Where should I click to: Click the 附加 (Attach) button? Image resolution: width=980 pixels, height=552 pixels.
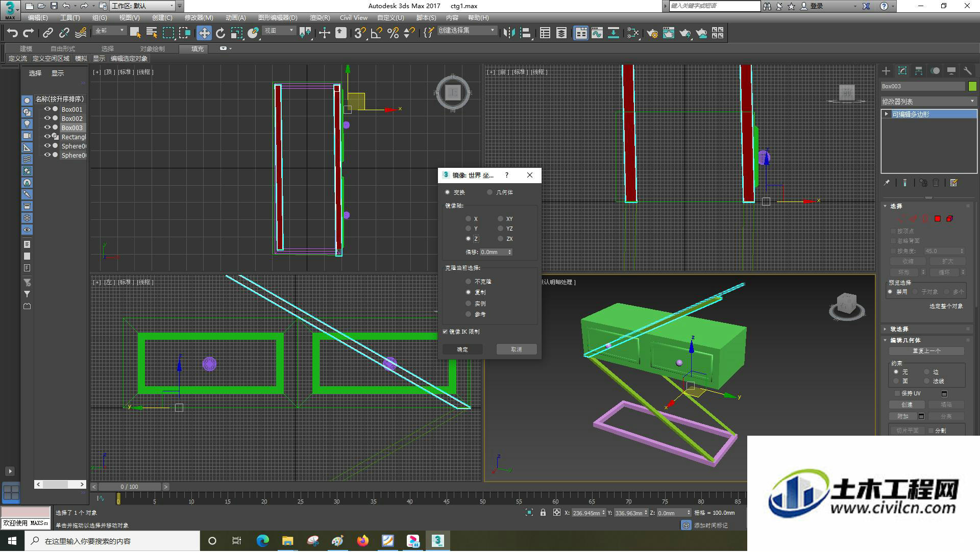point(903,416)
